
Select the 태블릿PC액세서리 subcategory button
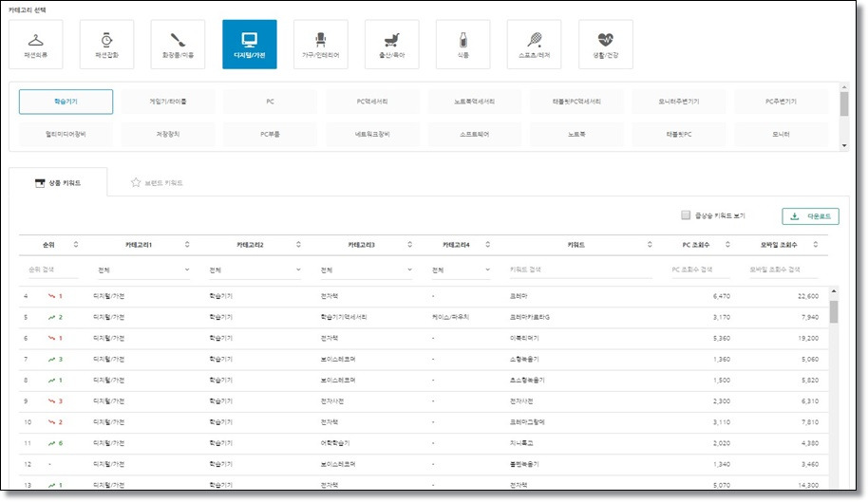[x=576, y=102]
